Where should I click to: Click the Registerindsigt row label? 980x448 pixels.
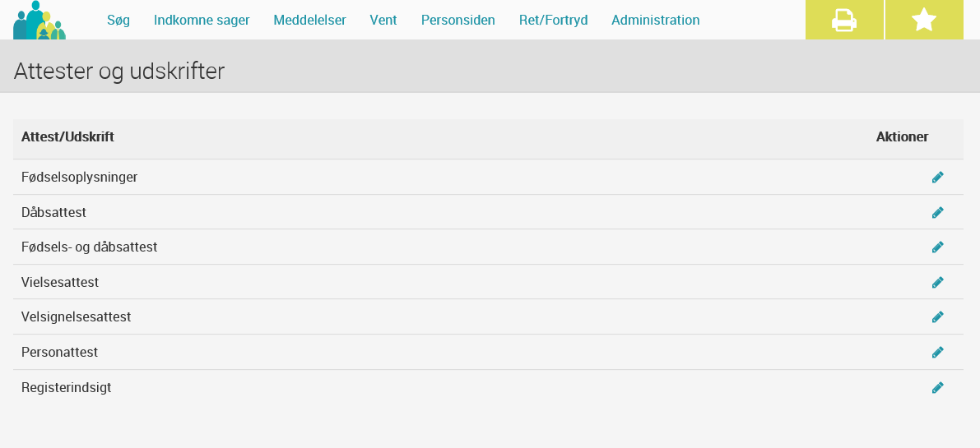[67, 387]
